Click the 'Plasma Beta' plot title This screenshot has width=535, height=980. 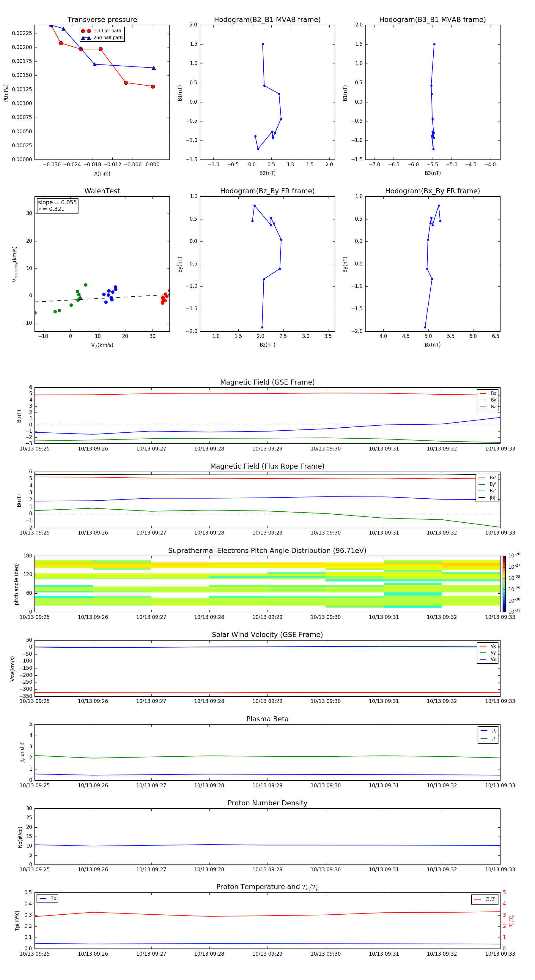pos(267,719)
